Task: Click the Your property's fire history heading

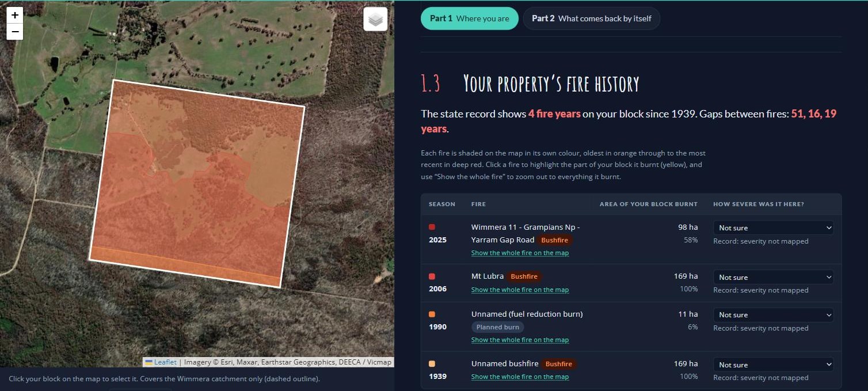Action: (x=551, y=83)
